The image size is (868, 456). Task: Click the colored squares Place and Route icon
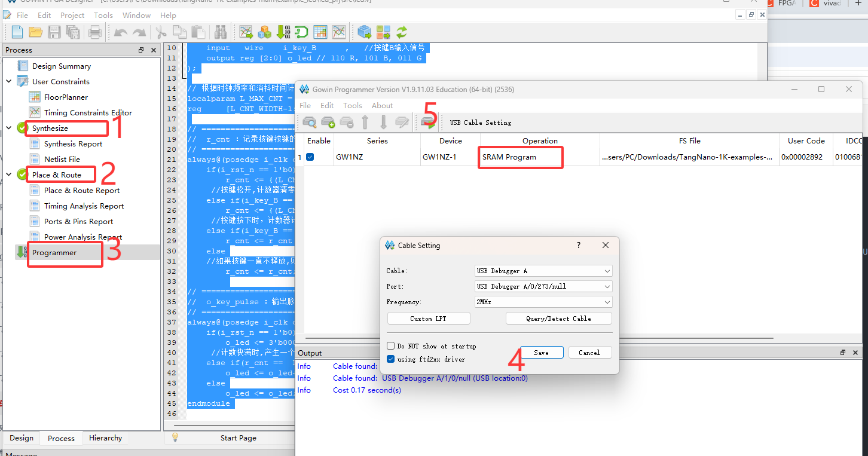tap(383, 32)
